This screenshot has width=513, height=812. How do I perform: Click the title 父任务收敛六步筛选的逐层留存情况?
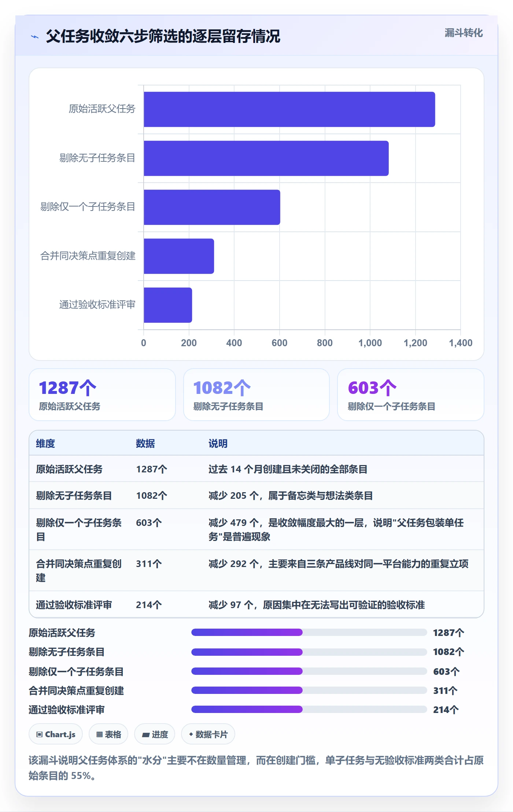(163, 36)
